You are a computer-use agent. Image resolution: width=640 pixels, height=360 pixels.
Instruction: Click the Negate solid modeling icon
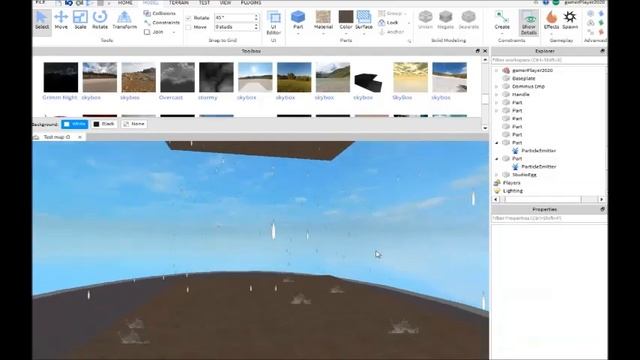[x=445, y=20]
